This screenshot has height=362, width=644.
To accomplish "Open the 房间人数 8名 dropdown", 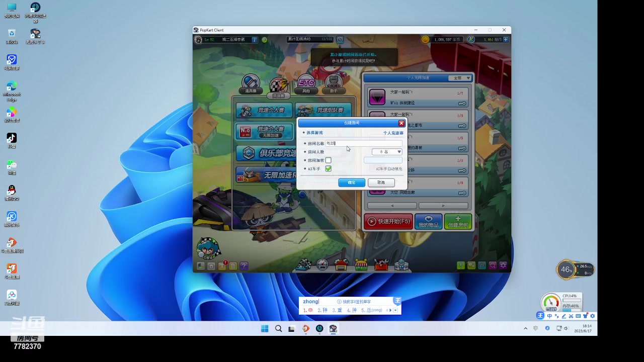I will coord(387,152).
